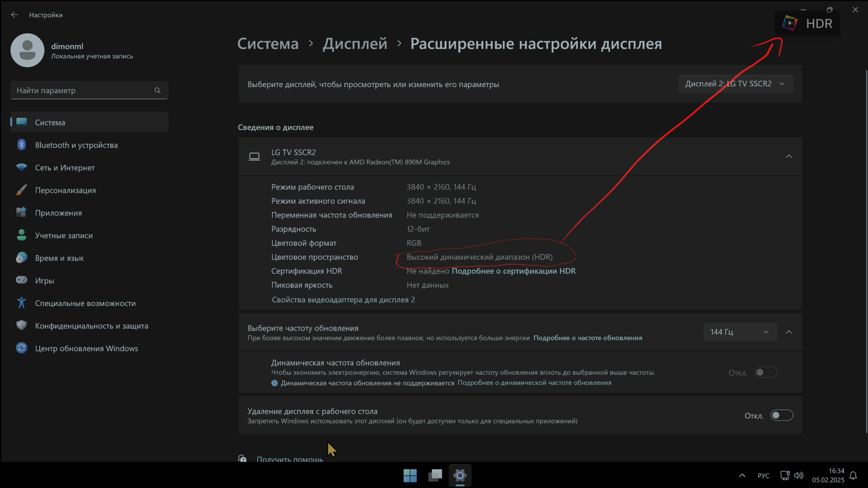Viewport: 868px width, 488px height.
Task: Click the search magnifier icon
Action: (157, 90)
